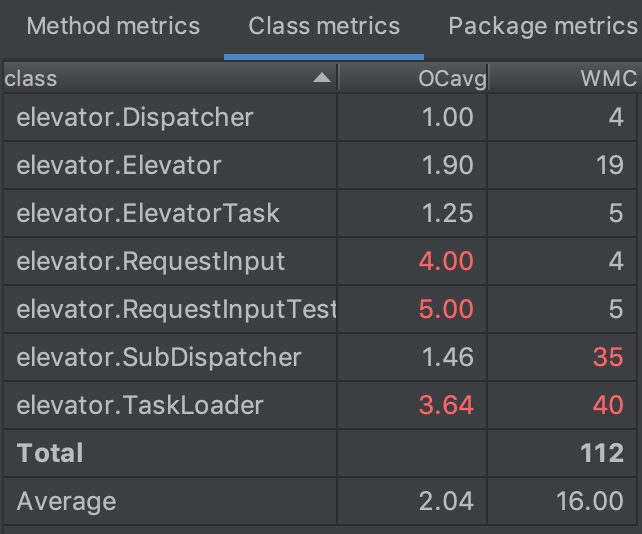This screenshot has height=534, width=642.
Task: Click the red WMC value 40
Action: [606, 405]
